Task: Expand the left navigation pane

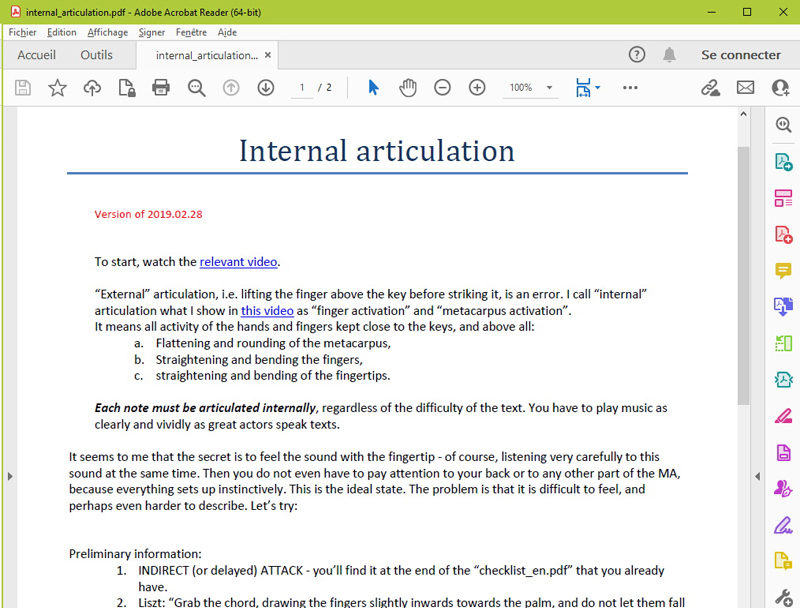Action: [x=10, y=476]
